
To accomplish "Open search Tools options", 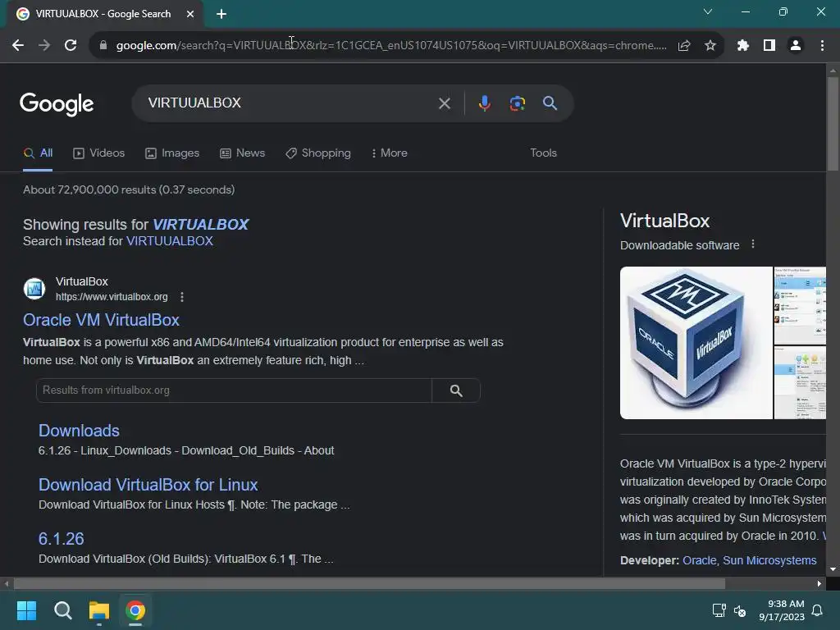I will [x=543, y=153].
